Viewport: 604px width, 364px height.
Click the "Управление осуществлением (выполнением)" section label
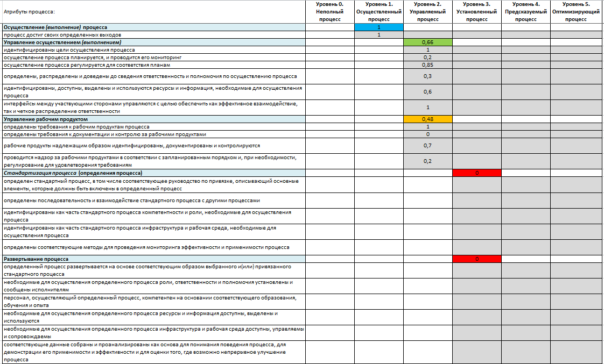point(62,42)
